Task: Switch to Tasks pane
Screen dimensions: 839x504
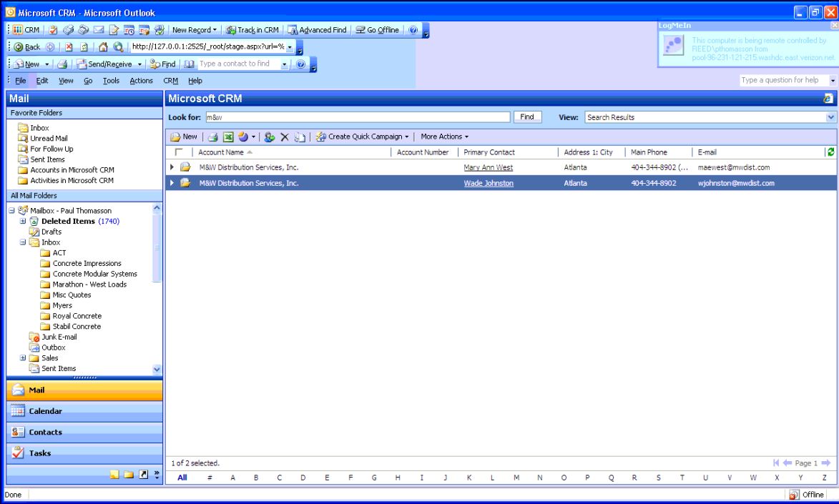Action: (84, 453)
